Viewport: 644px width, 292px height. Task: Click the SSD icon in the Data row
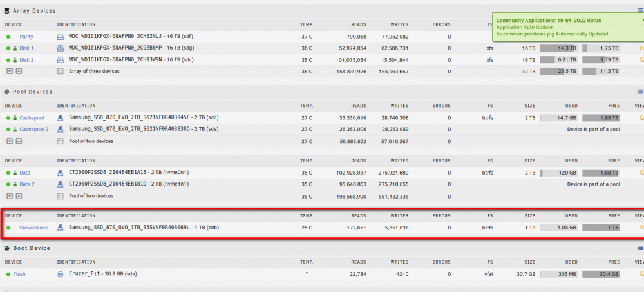click(61, 173)
